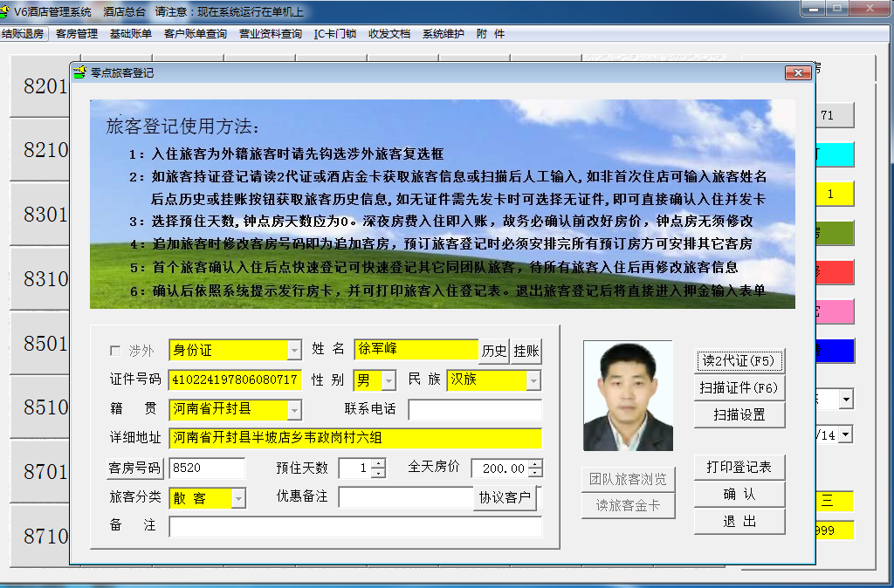Click the 扫描证件(F6) button
This screenshot has width=894, height=588.
tap(739, 387)
